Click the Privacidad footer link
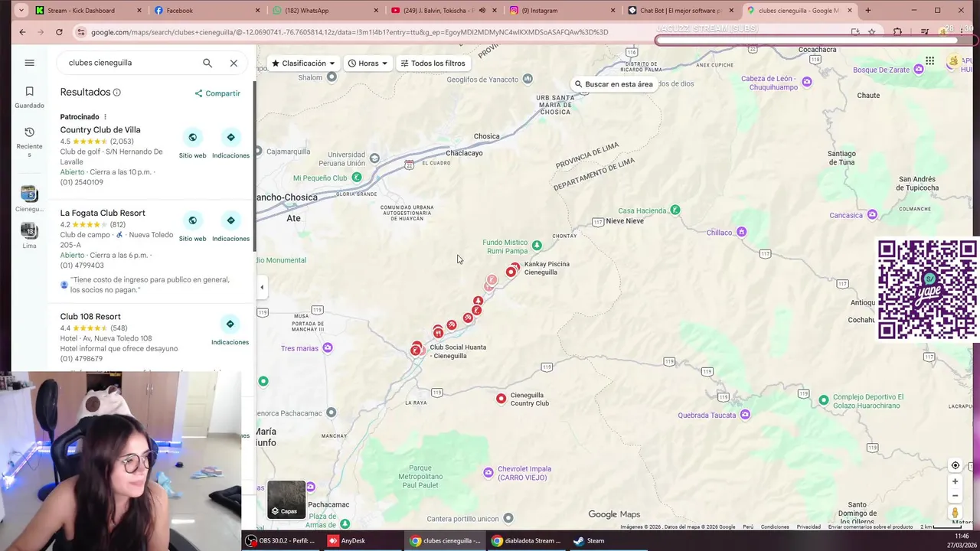The height and width of the screenshot is (551, 980). (808, 527)
